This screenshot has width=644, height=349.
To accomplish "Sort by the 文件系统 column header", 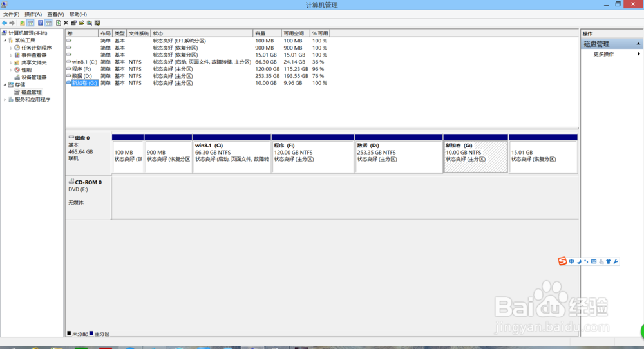I will coord(139,33).
